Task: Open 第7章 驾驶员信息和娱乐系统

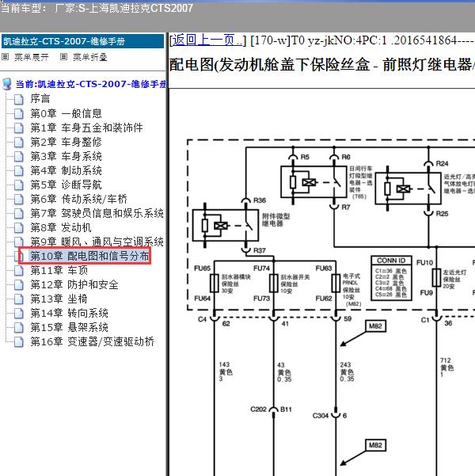Action: 97,213
